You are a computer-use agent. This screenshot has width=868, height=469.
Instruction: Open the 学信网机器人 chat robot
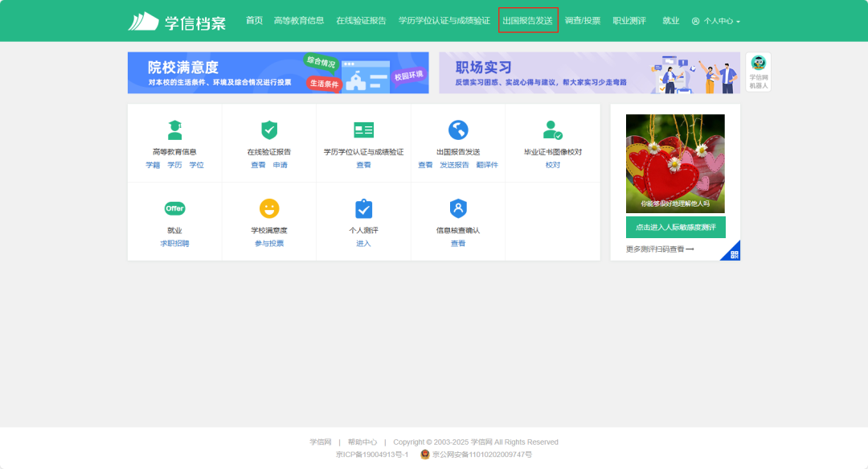click(759, 72)
